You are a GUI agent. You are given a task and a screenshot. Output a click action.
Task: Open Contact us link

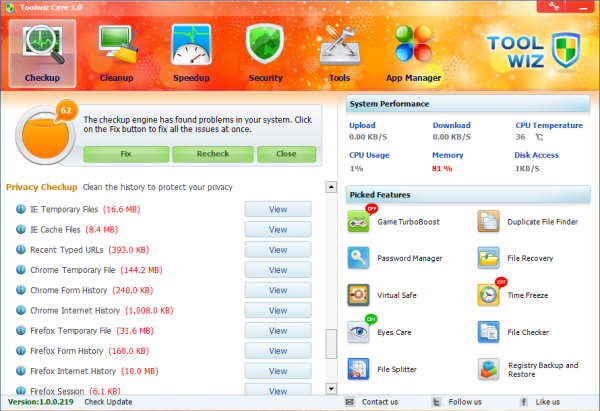tap(380, 402)
